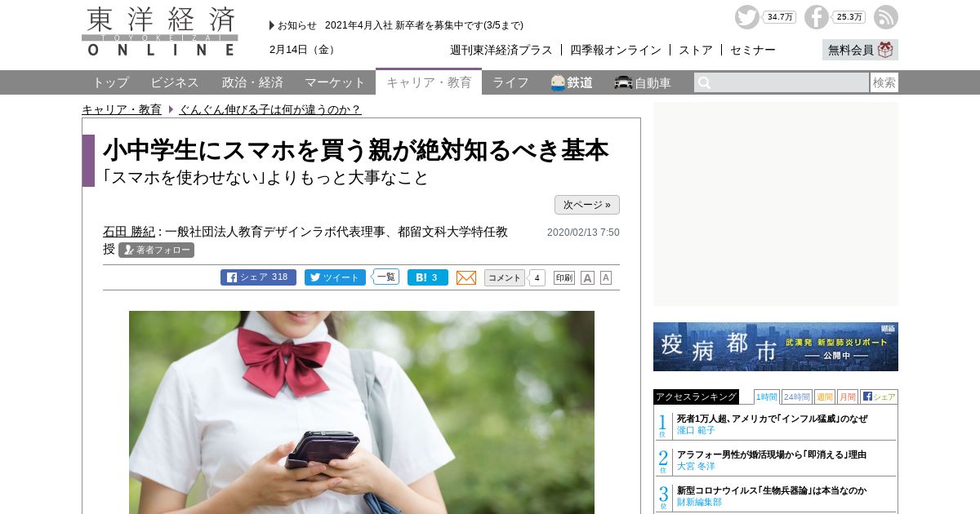The height and width of the screenshot is (514, 980).
Task: Switch ranking to 24時間 tab
Action: click(797, 397)
